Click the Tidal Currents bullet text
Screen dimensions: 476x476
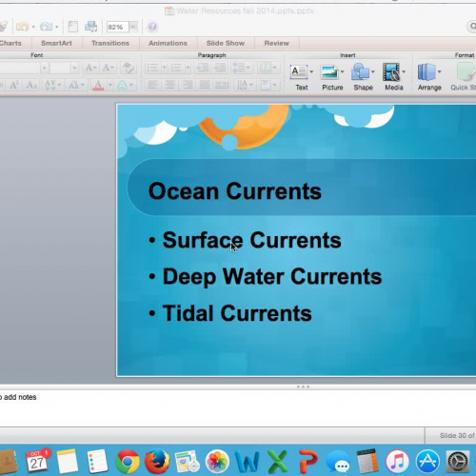point(237,313)
